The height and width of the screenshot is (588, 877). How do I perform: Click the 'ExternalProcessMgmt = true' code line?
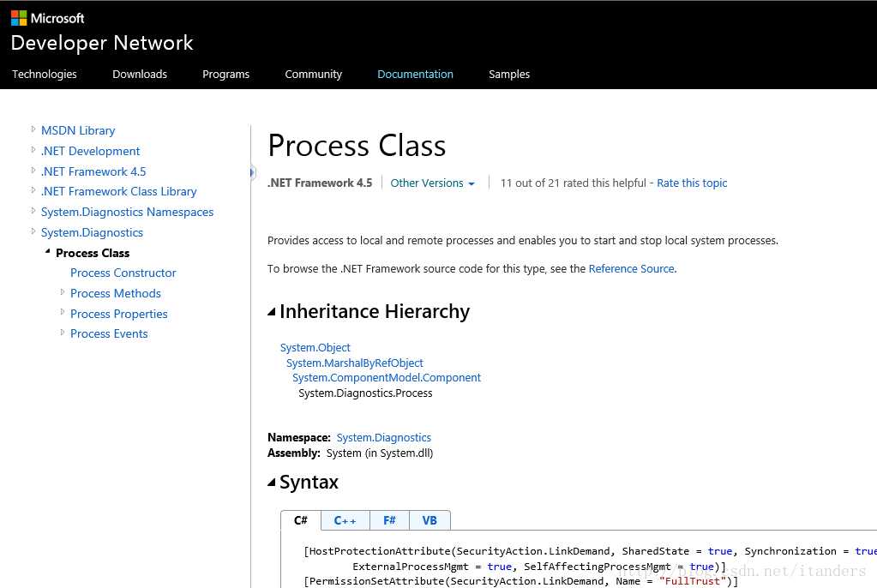539,567
